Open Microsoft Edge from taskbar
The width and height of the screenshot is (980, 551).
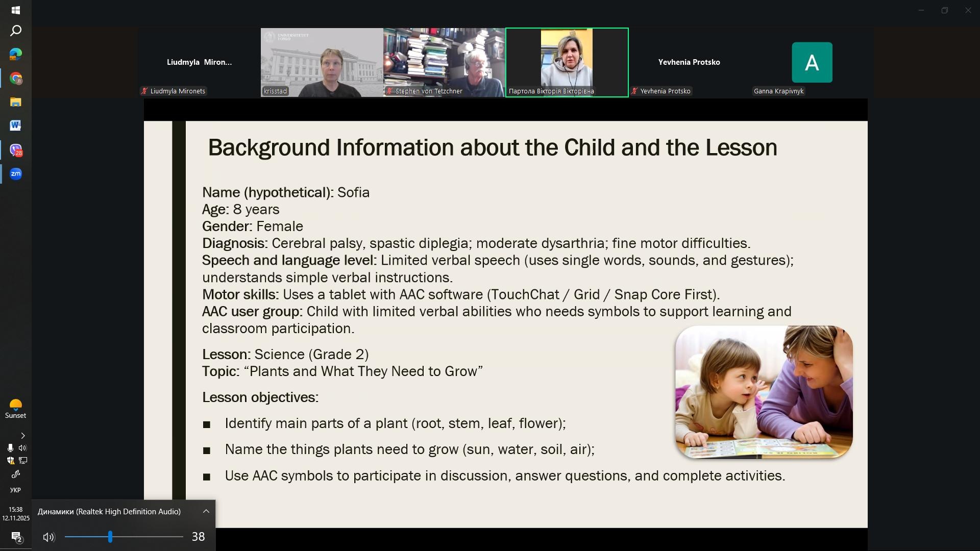(x=16, y=55)
